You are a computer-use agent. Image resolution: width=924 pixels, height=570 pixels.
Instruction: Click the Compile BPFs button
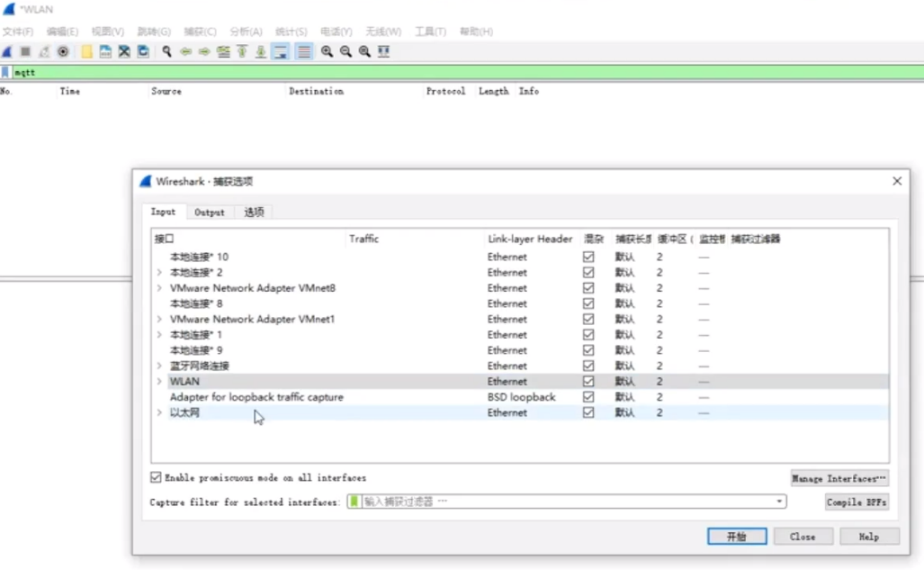[x=857, y=502]
